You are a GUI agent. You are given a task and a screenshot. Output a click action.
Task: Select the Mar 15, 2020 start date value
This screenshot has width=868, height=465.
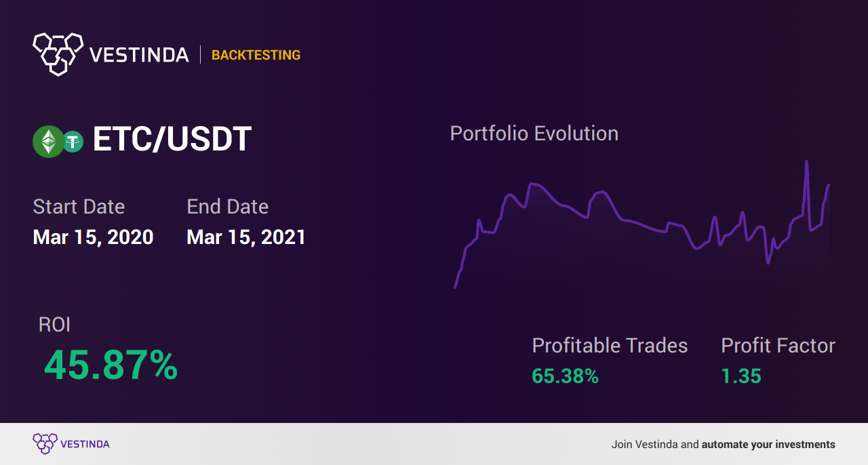point(93,237)
